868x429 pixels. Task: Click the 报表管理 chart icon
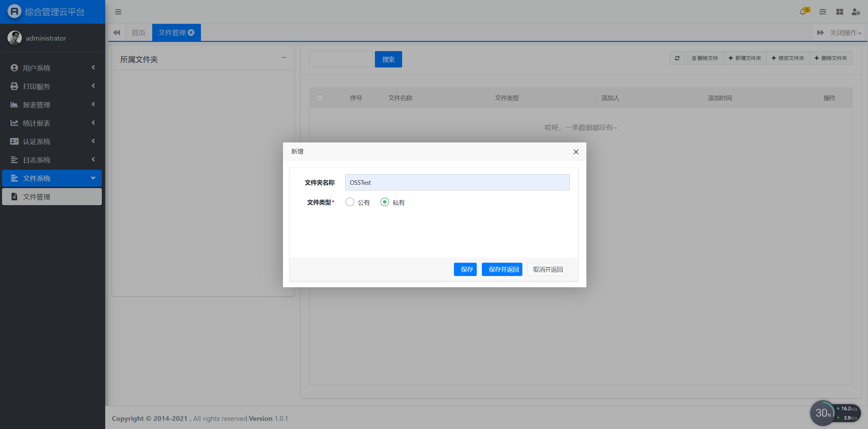(14, 105)
